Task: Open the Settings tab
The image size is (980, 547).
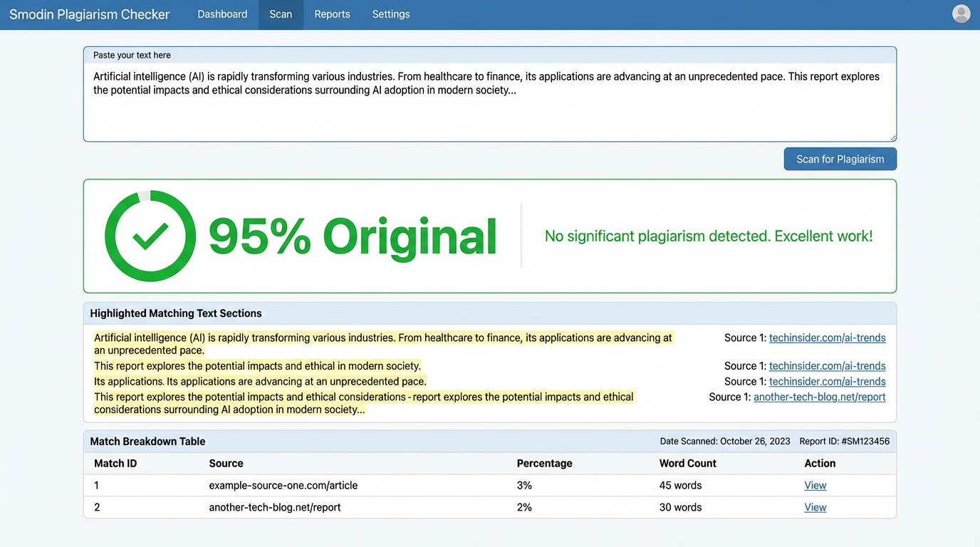Action: click(391, 14)
